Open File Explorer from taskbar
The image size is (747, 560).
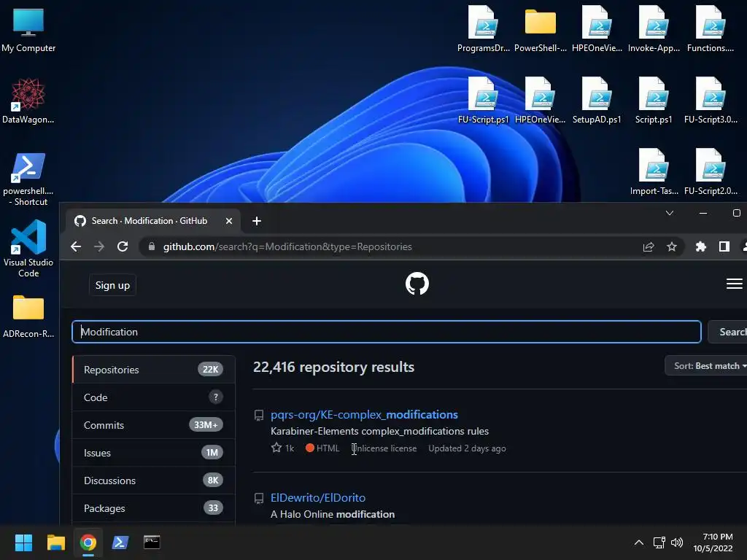pos(55,542)
